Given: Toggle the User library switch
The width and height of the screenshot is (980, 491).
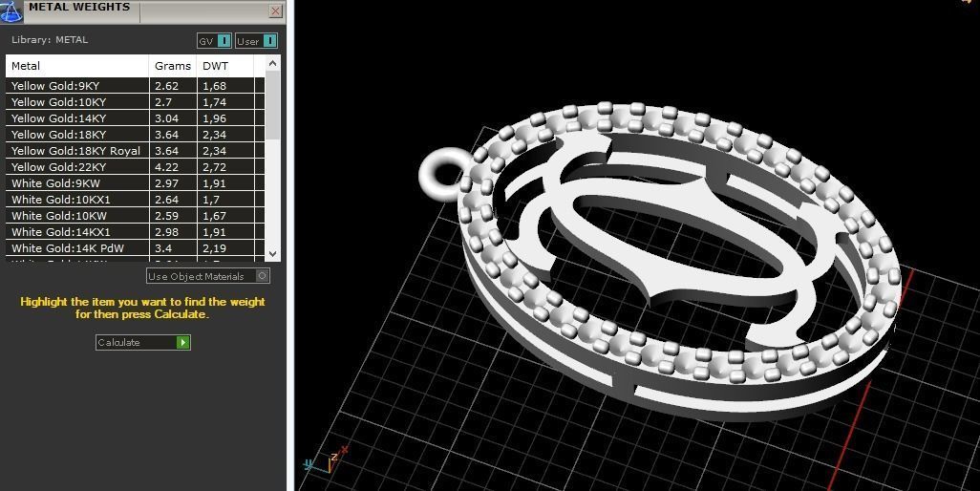Looking at the screenshot, I should coord(256,41).
